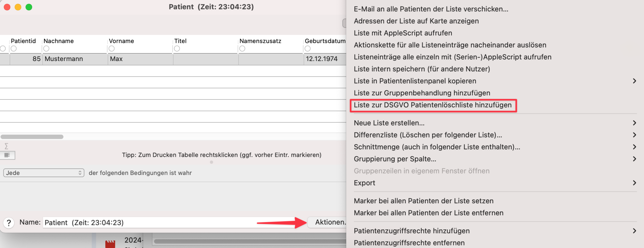The height and width of the screenshot is (248, 644).
Task: Select the Max table cell
Action: pos(141,59)
